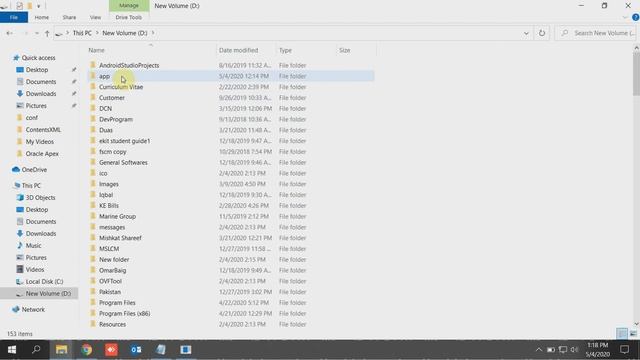The image size is (640, 360).
Task: Open the Music library icon
Action: [x=20, y=246]
